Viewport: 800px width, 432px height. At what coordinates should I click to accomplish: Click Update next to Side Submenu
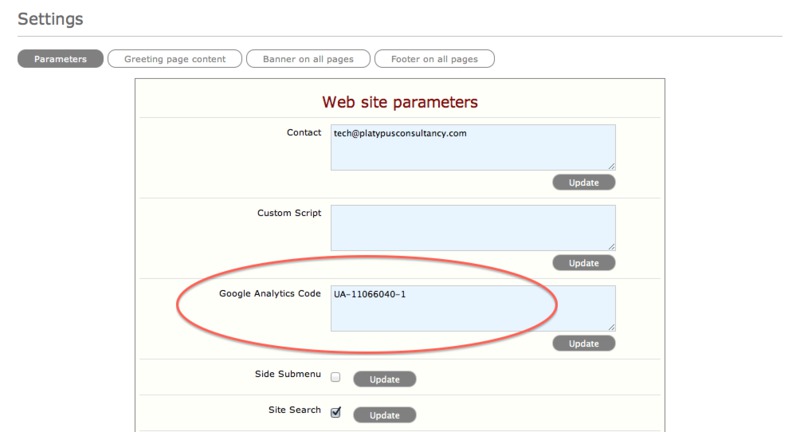coord(384,379)
